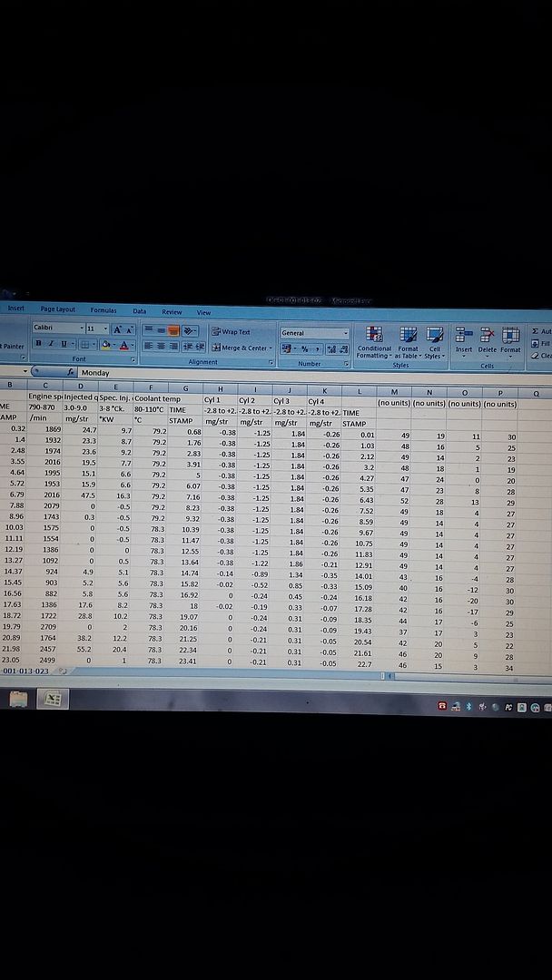Toggle Wrap Text option

point(231,332)
